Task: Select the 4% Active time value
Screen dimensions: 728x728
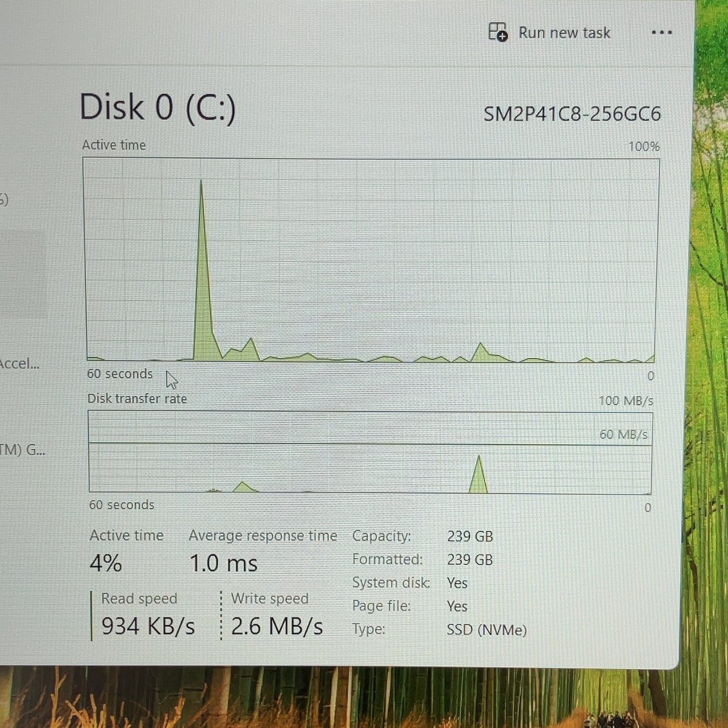Action: 106,564
